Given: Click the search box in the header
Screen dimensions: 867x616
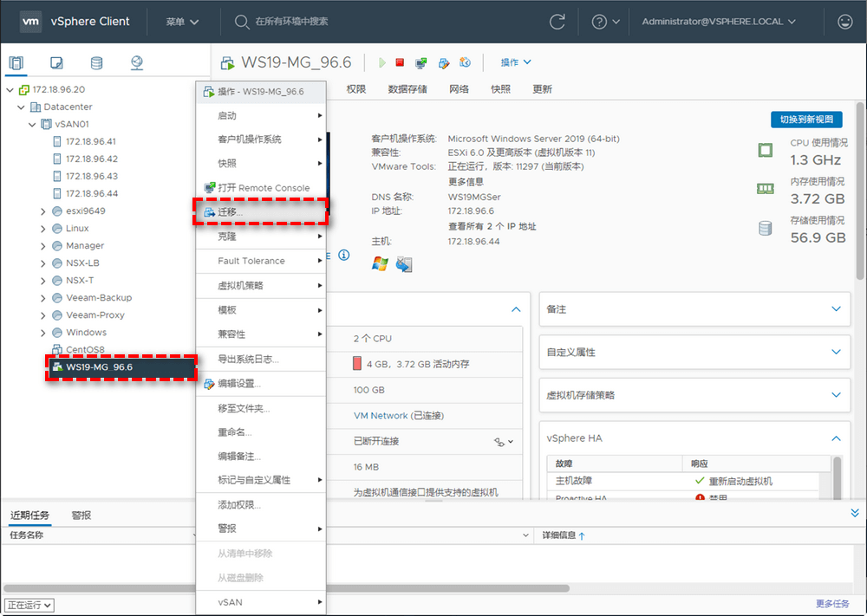Looking at the screenshot, I should [347, 22].
